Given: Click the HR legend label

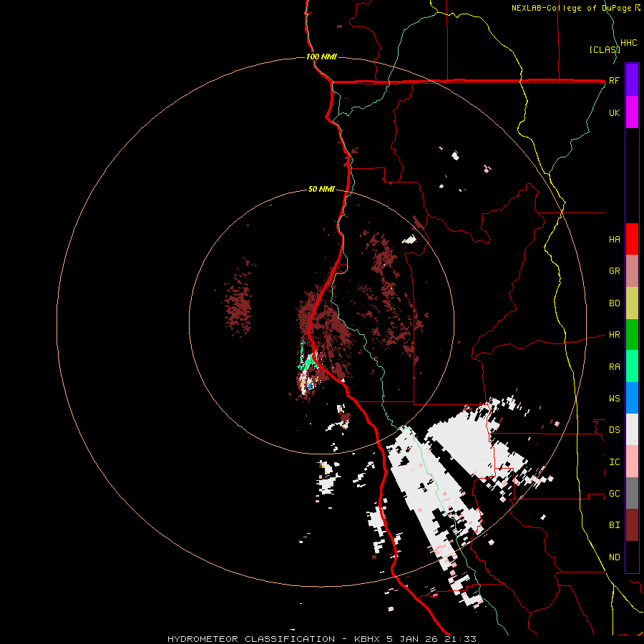Looking at the screenshot, I should pyautogui.click(x=614, y=335).
